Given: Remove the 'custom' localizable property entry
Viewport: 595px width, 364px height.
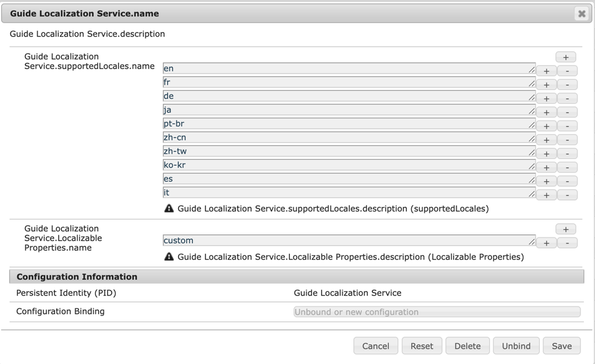Looking at the screenshot, I should pos(567,243).
